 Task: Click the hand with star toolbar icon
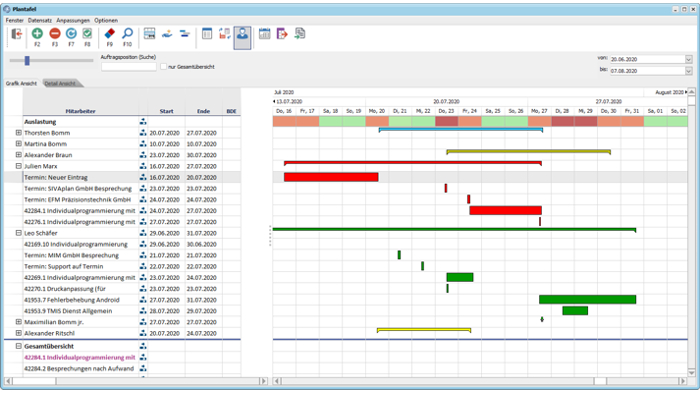[x=167, y=33]
